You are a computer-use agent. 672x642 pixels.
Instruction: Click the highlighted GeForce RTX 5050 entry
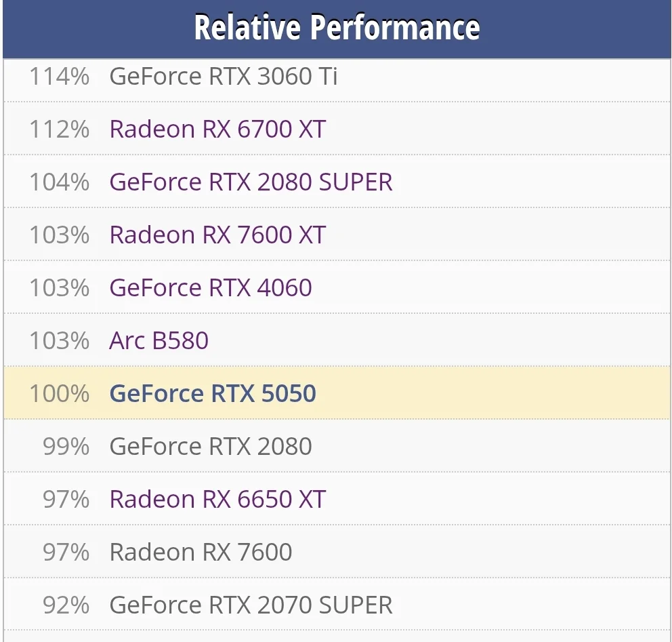pyautogui.click(x=213, y=393)
